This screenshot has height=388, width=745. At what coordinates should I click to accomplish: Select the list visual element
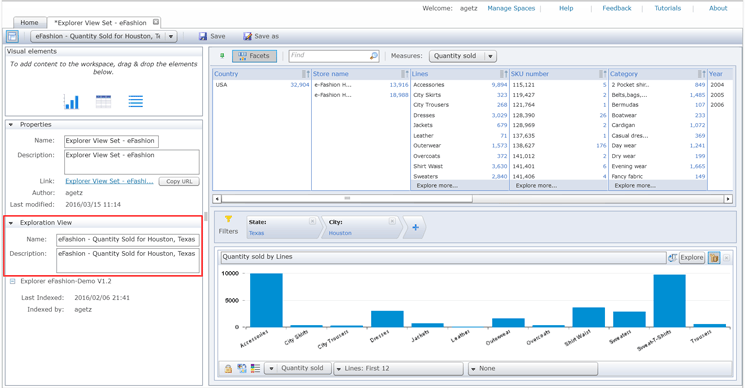pos(135,102)
